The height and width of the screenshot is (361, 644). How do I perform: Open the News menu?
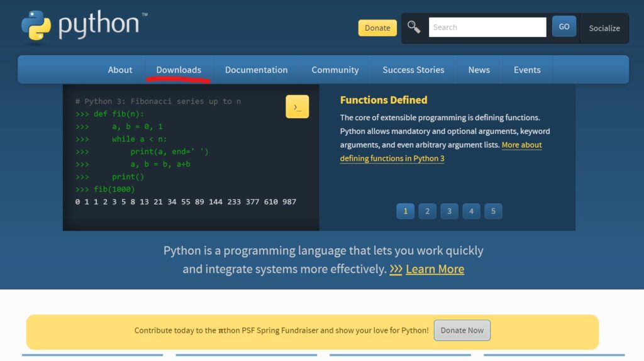479,70
